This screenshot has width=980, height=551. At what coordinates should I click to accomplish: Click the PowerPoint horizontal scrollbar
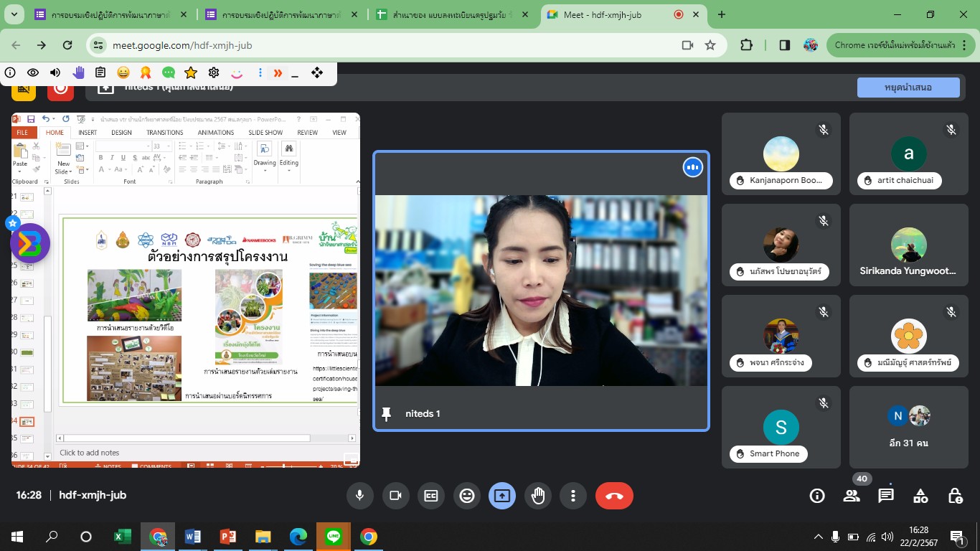click(207, 438)
